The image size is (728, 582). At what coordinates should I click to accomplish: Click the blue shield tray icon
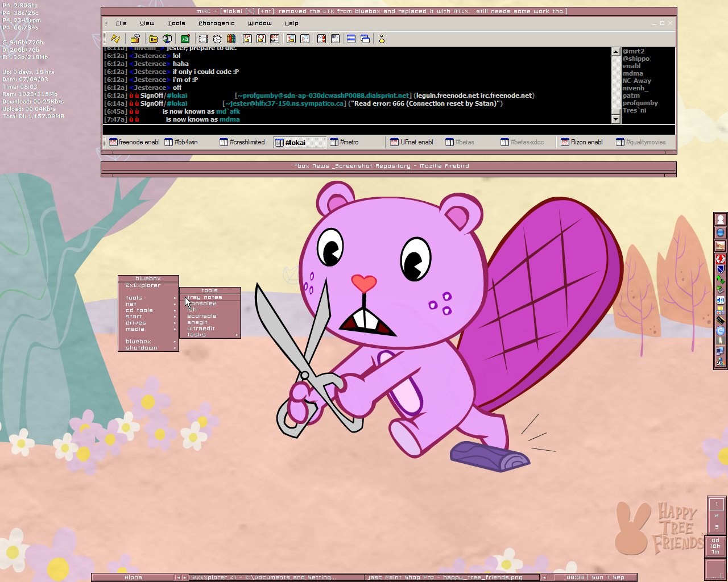point(721,269)
